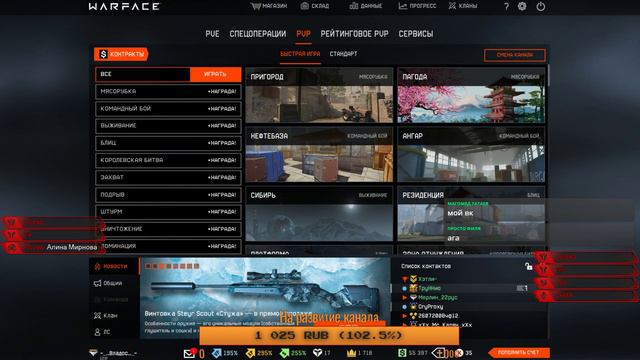Select the Штурм game mode
Screen dimensions: 640x360
click(x=168, y=212)
